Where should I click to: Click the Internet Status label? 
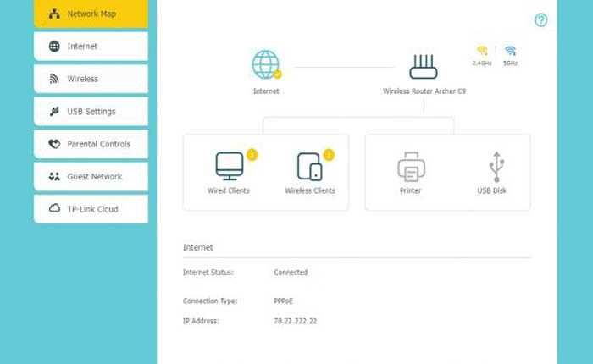pos(208,272)
